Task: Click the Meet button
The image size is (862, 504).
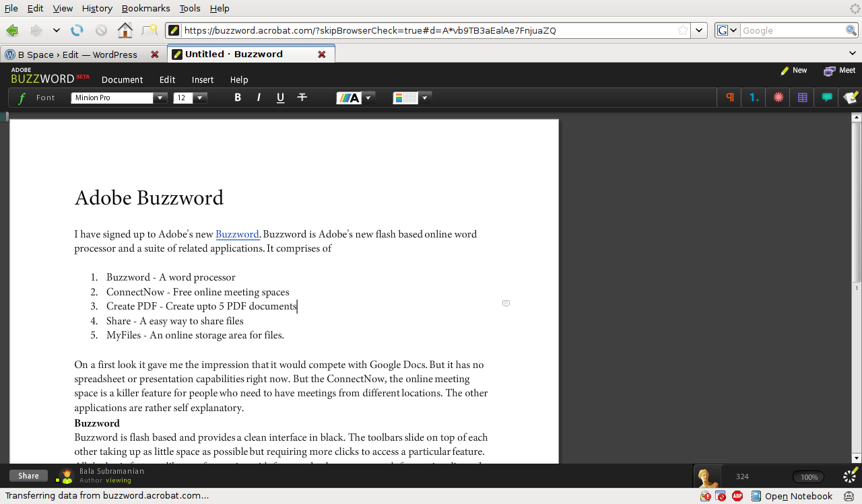Action: [840, 70]
